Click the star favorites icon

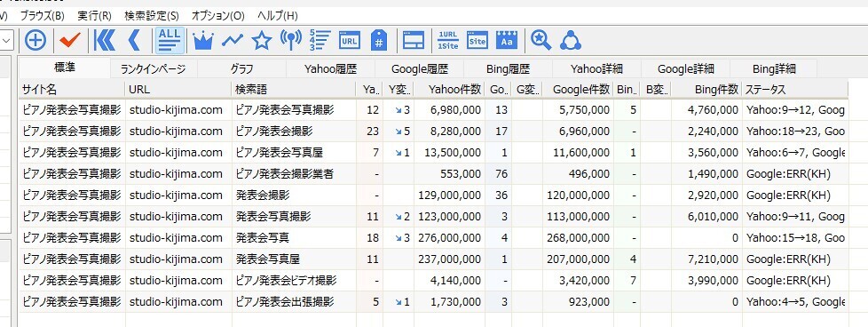[262, 41]
